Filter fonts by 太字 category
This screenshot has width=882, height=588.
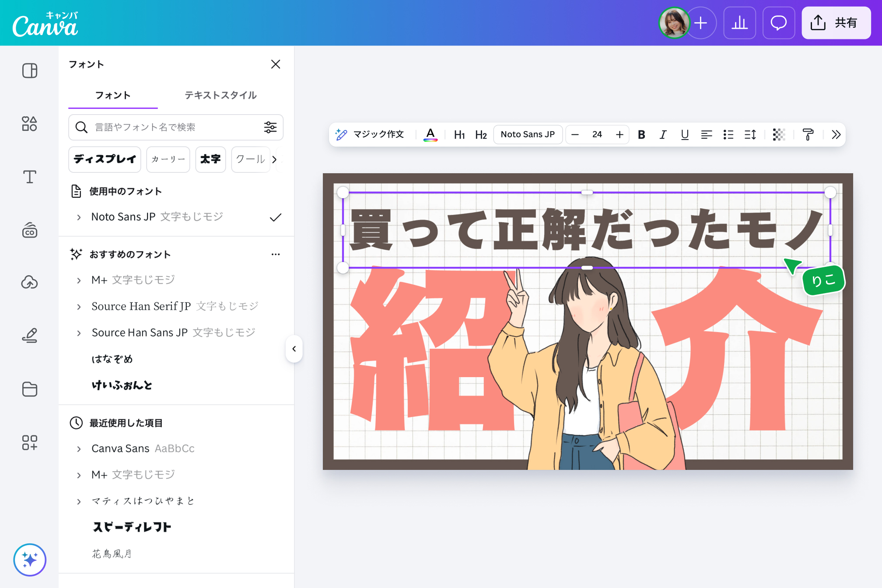coord(210,159)
